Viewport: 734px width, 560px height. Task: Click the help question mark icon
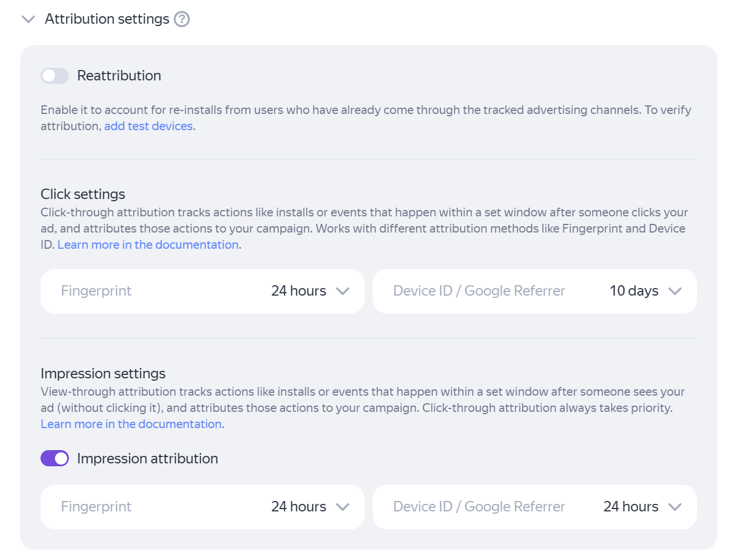(182, 19)
